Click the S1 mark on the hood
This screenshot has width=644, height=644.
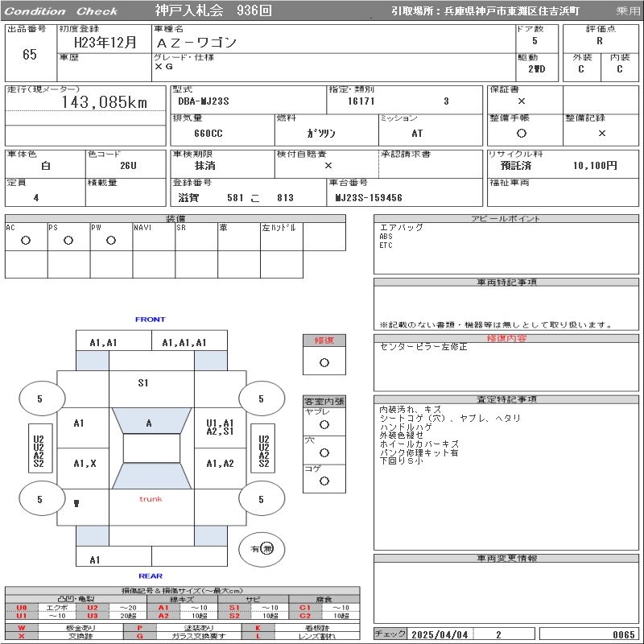[143, 383]
